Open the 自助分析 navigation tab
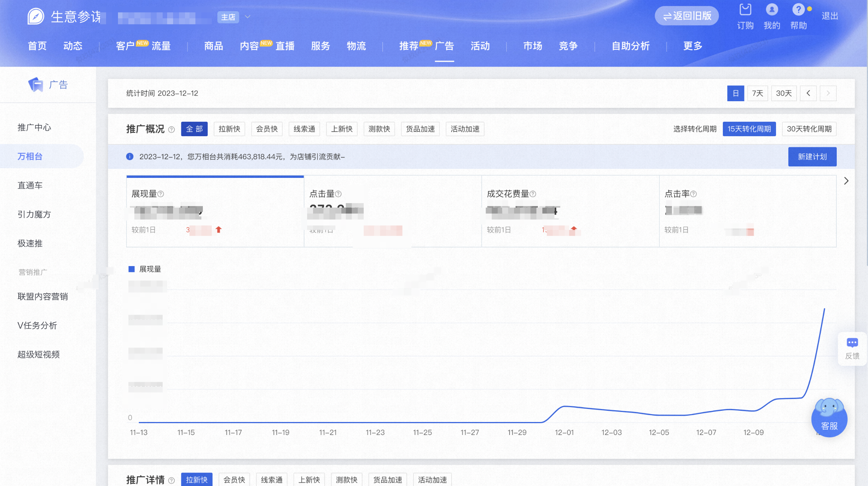Viewport: 868px width, 486px height. 631,46
